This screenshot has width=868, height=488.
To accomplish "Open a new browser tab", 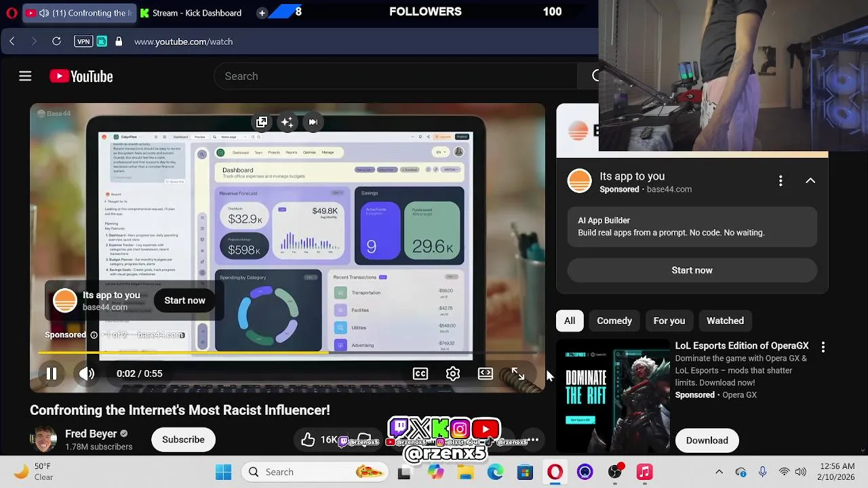I will (x=262, y=13).
